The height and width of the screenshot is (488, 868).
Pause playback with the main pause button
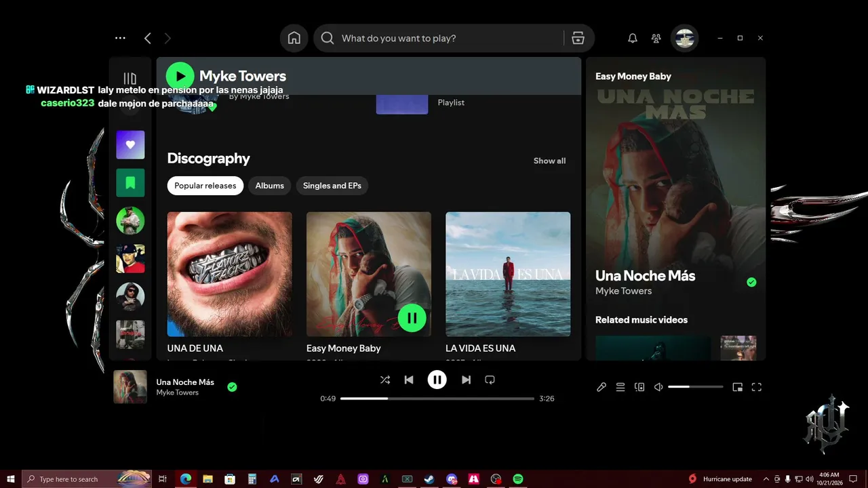(437, 380)
